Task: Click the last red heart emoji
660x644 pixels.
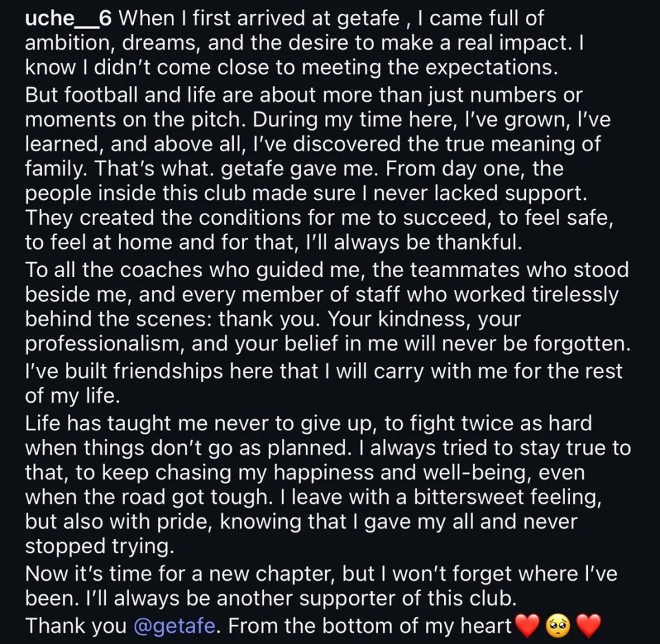Action: pos(588,625)
